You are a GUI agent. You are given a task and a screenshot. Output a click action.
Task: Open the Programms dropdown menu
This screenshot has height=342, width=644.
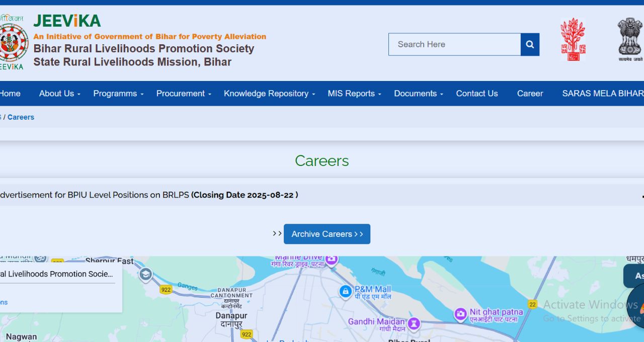(118, 94)
